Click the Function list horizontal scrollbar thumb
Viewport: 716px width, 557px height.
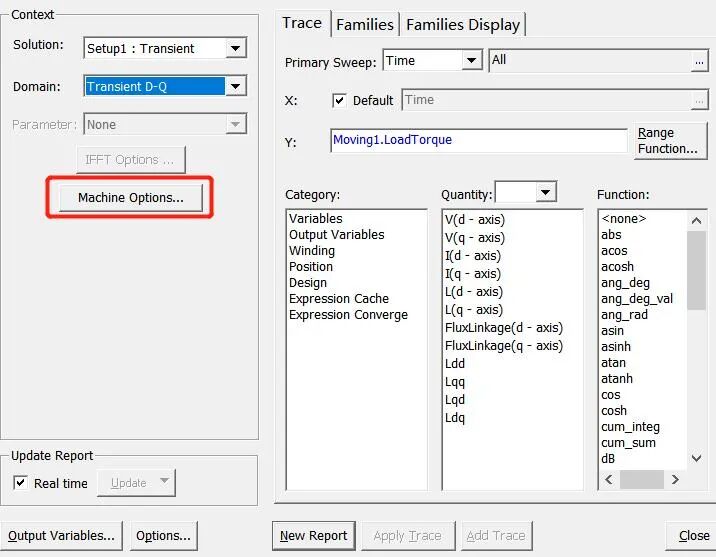click(642, 479)
